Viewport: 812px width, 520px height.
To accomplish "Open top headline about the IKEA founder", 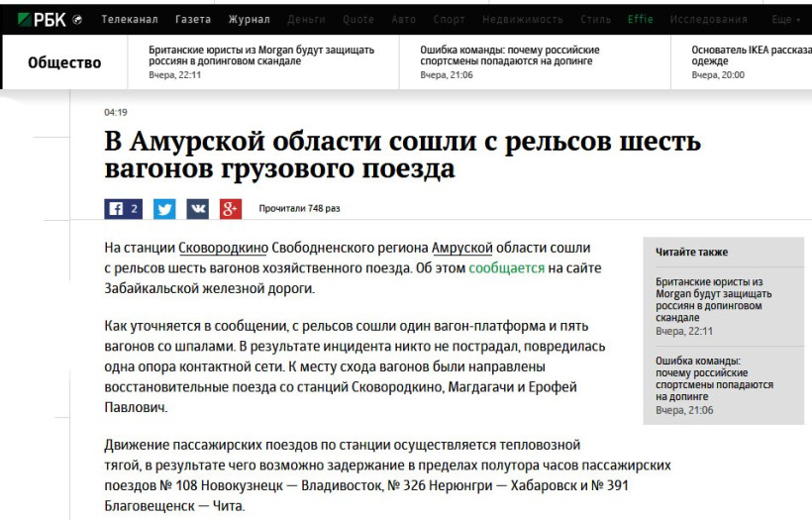I will pyautogui.click(x=751, y=55).
